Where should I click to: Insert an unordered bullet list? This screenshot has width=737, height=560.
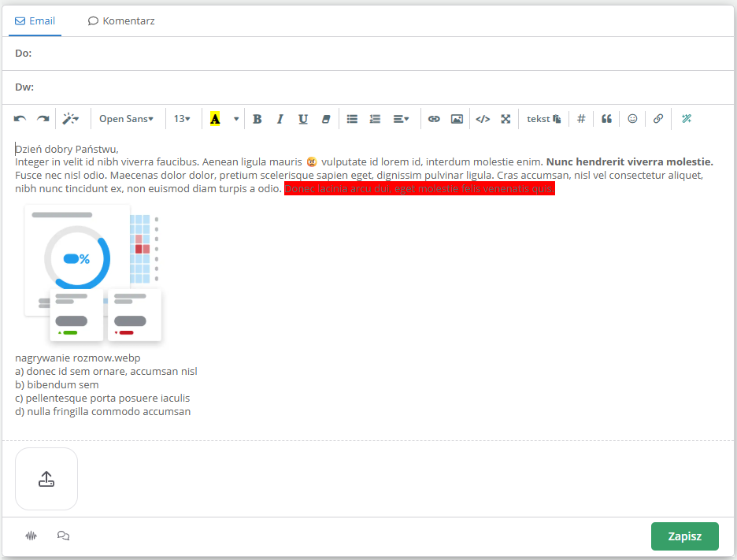point(352,119)
